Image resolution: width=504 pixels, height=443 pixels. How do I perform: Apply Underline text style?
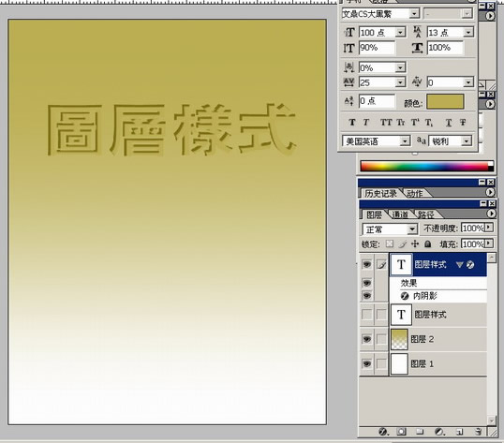tap(449, 123)
